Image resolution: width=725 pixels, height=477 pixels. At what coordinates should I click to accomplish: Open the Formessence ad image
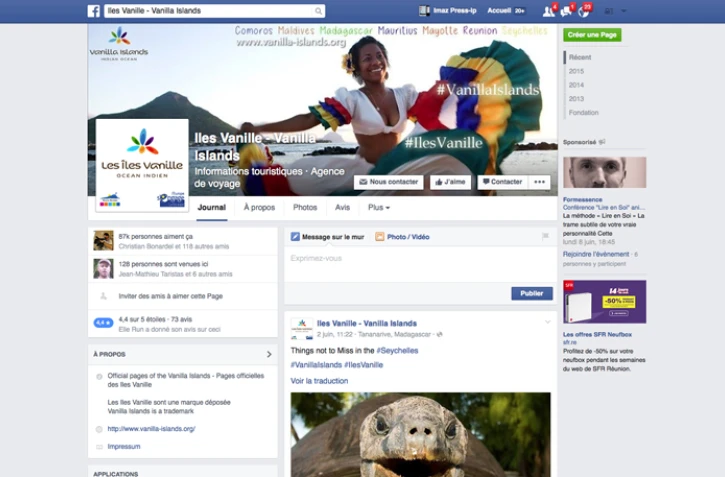pos(604,172)
